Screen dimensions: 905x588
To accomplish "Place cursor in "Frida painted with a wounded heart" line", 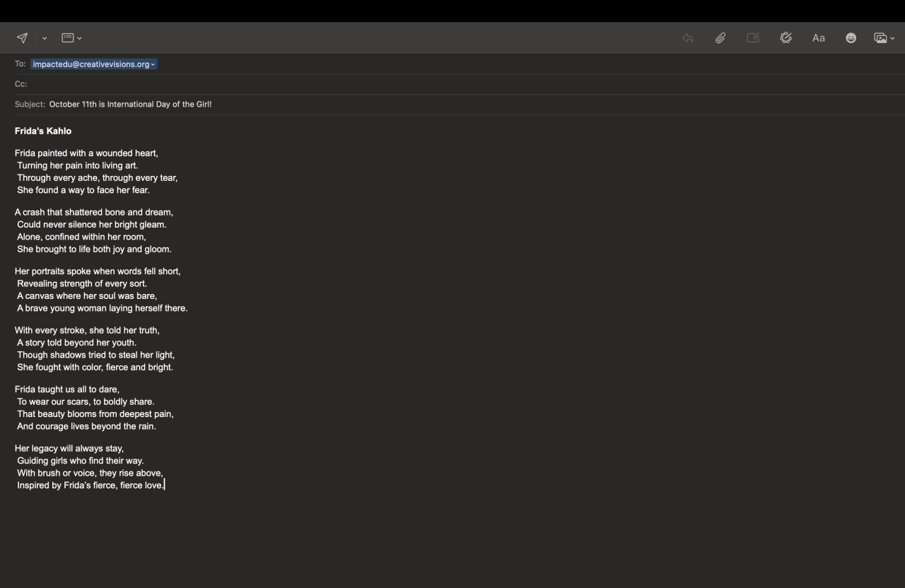I will coord(86,153).
